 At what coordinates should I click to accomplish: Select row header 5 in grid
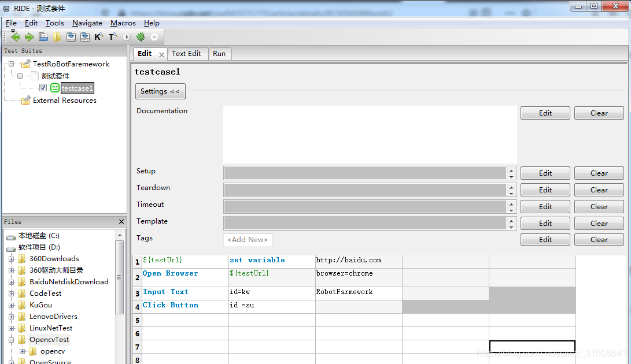pos(137,320)
